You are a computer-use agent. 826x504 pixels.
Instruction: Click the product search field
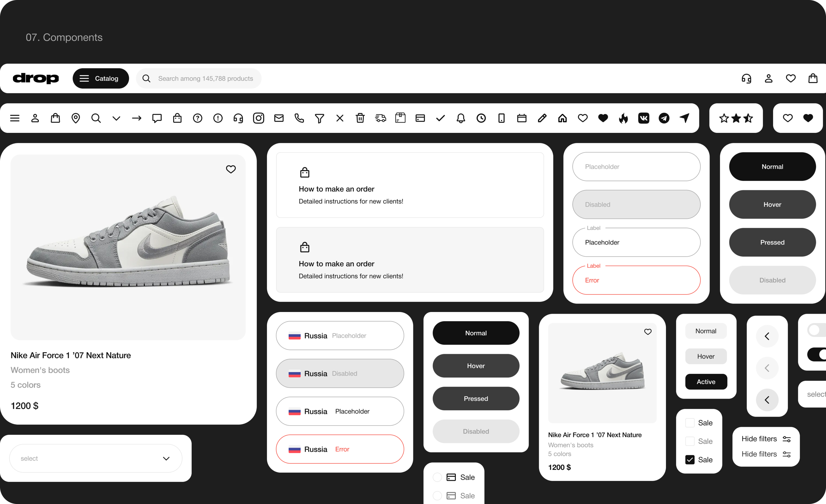[x=205, y=78]
